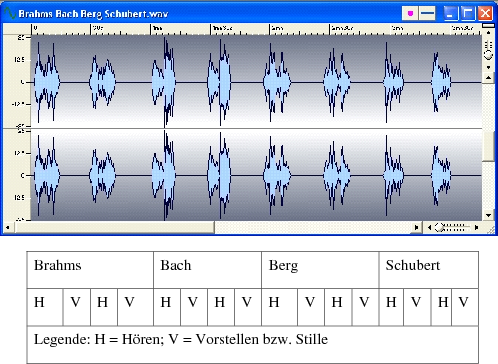
Task: Click the vertical scrollbar thumb
Action: tap(488, 146)
